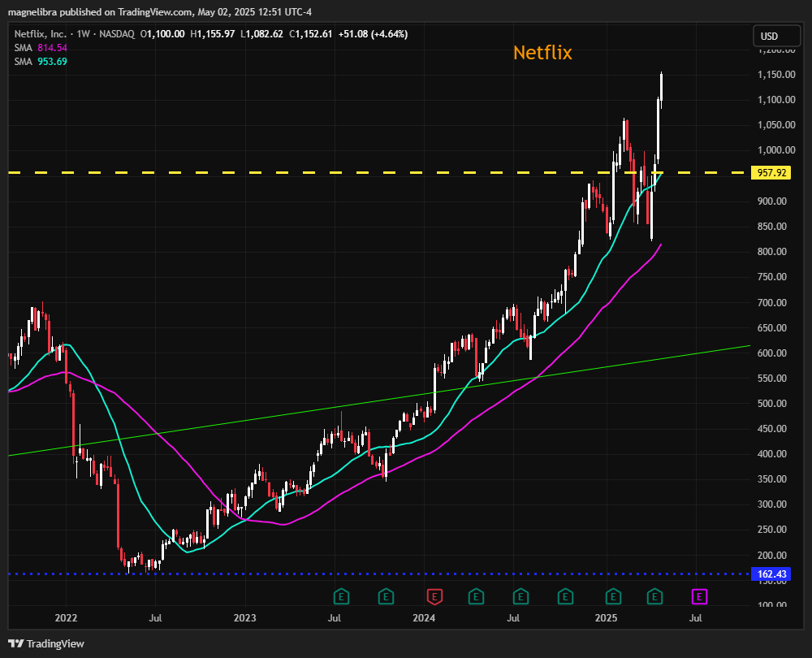Click the 2022 label on the time axis
Screen dimensions: 812x658
(66, 618)
